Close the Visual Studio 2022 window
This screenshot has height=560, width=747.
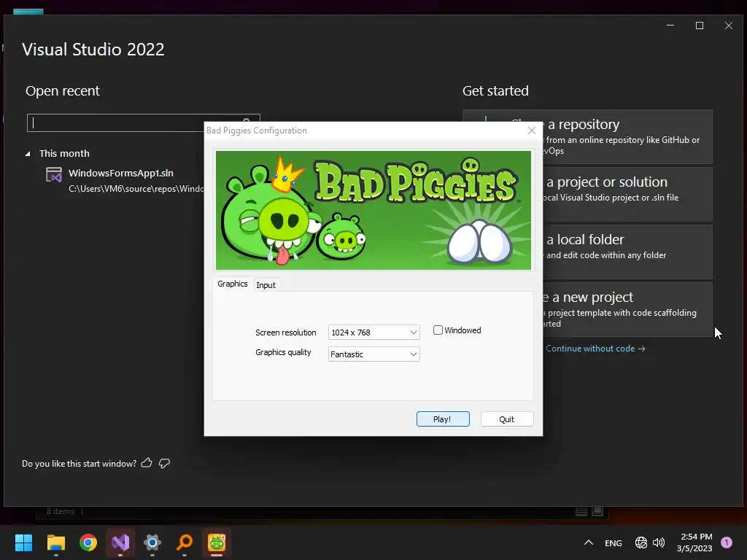[x=729, y=26]
